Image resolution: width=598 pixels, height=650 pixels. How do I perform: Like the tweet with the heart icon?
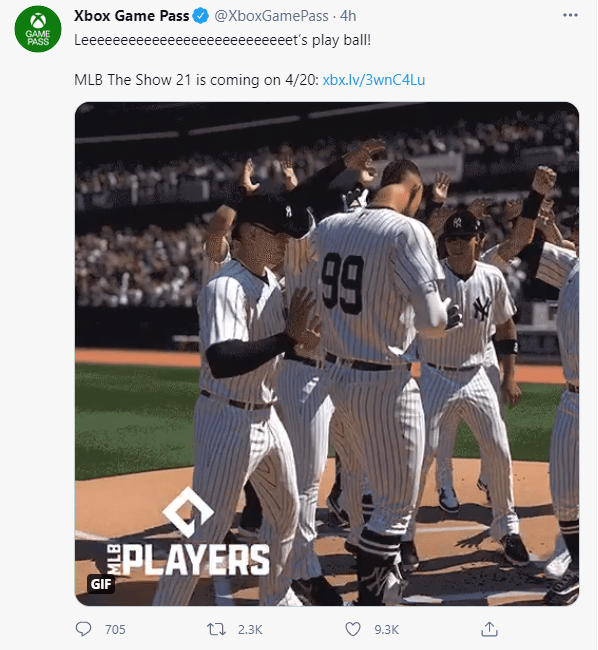(353, 629)
